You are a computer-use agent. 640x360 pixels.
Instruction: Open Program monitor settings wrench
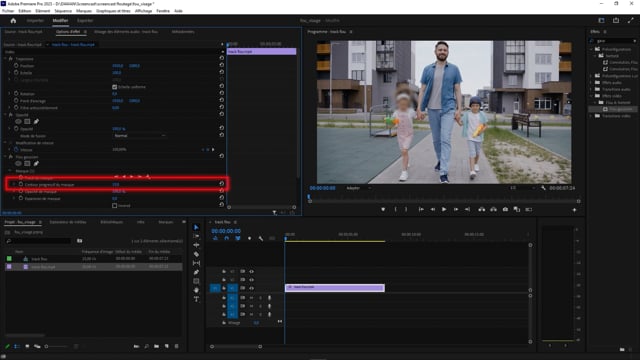point(543,188)
